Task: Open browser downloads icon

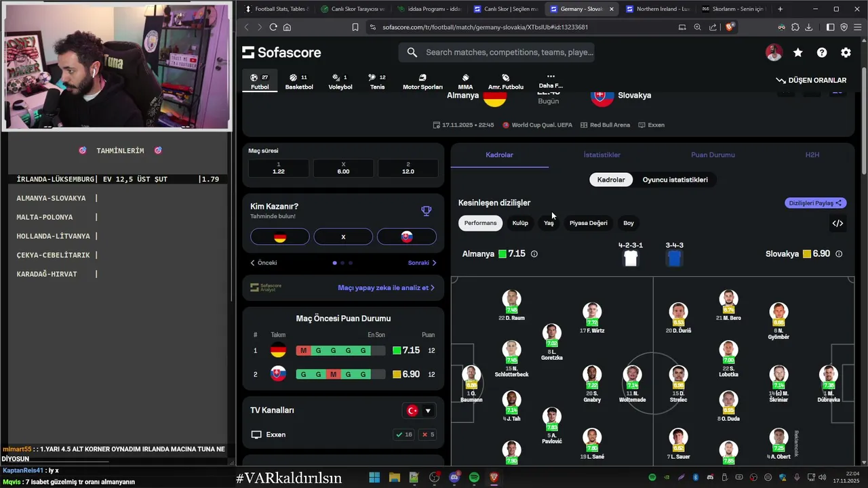Action: pos(809,27)
